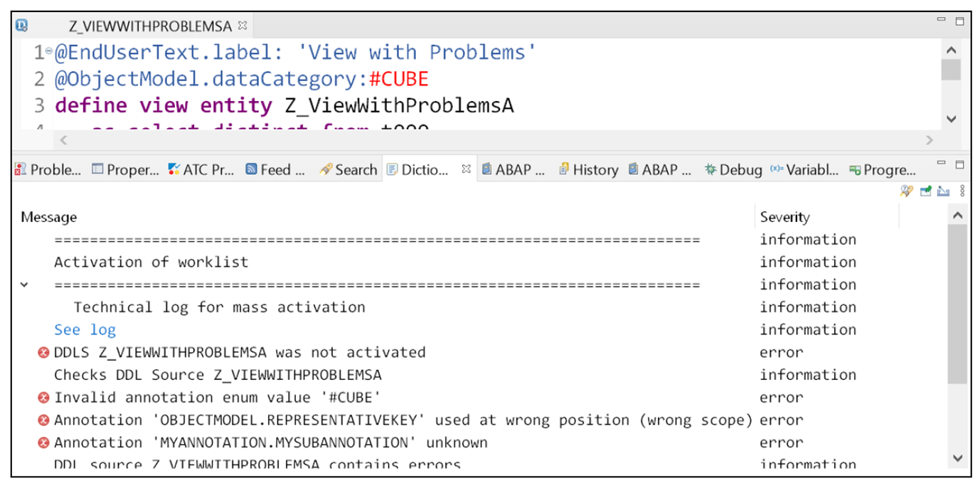Open the Feed Reader view icon
This screenshot has width=980, height=488.
point(252,169)
